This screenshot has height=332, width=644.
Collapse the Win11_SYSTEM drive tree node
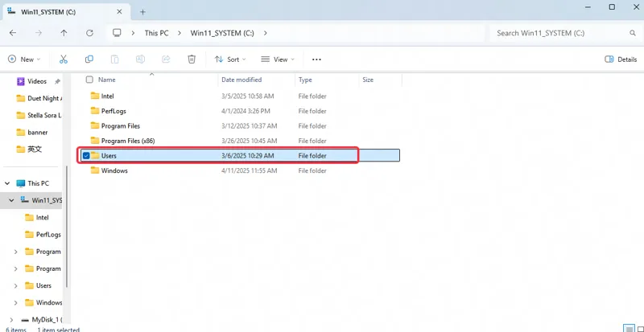[x=11, y=200]
